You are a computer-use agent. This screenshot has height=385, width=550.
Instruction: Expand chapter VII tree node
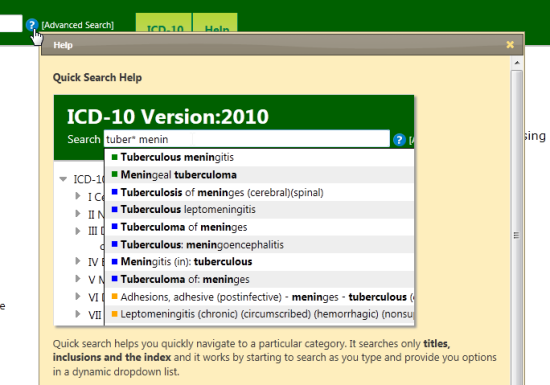[78, 313]
